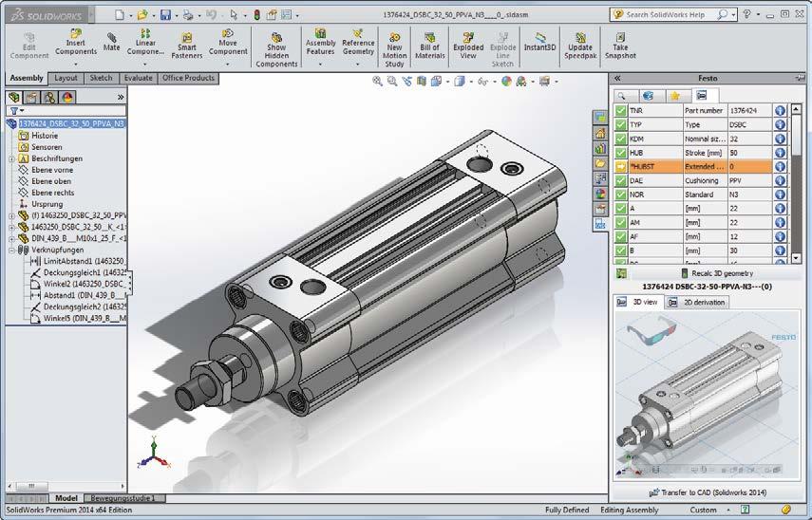The image size is (812, 520).
Task: Toggle the B row green check
Action: 620,251
